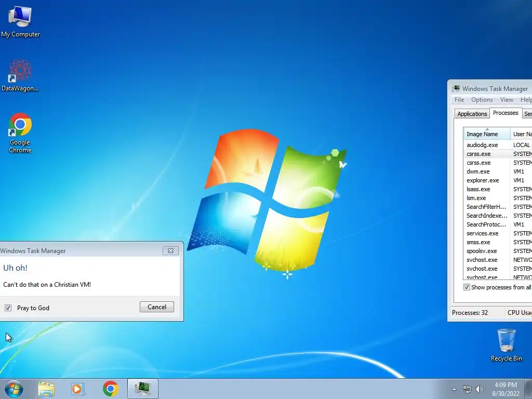Open the network tray icon

(467, 389)
